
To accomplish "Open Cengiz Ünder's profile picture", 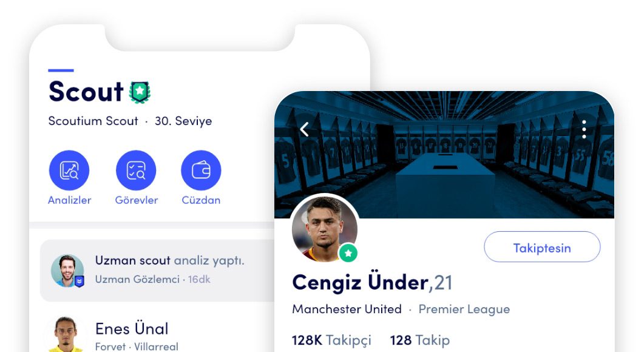I will pos(325,228).
